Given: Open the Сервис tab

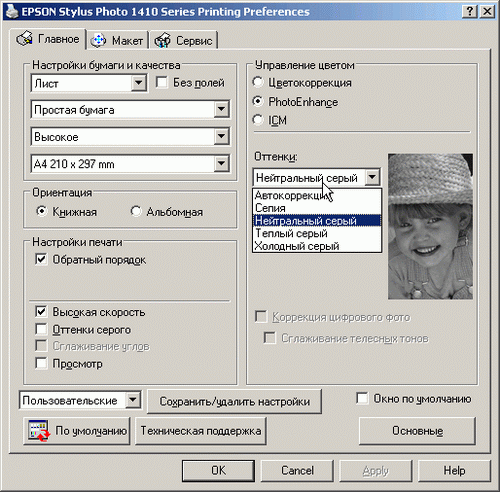Looking at the screenshot, I should pyautogui.click(x=184, y=41).
